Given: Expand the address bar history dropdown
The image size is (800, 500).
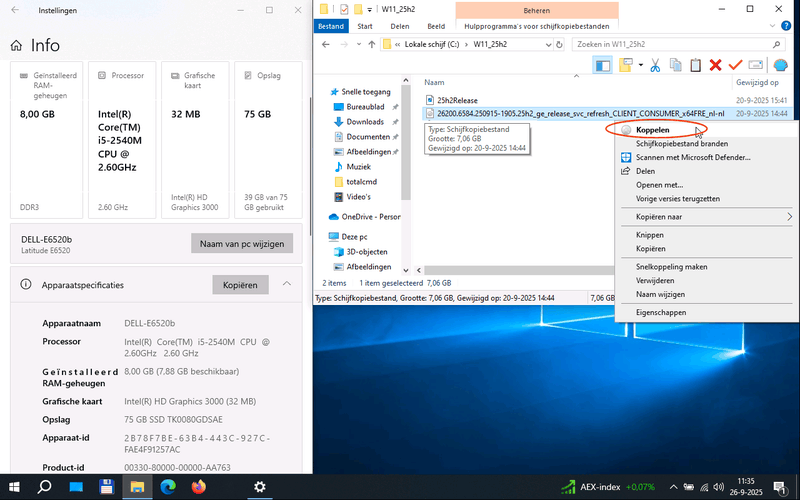Looking at the screenshot, I should [548, 44].
